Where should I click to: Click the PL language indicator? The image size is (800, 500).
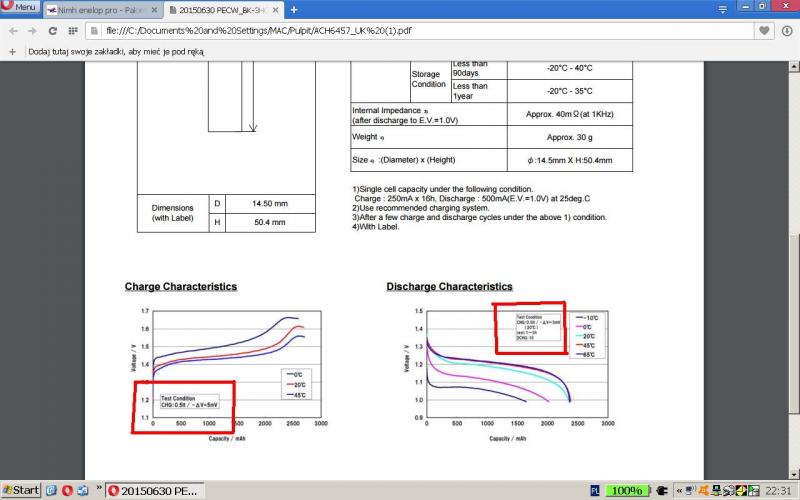pos(595,490)
